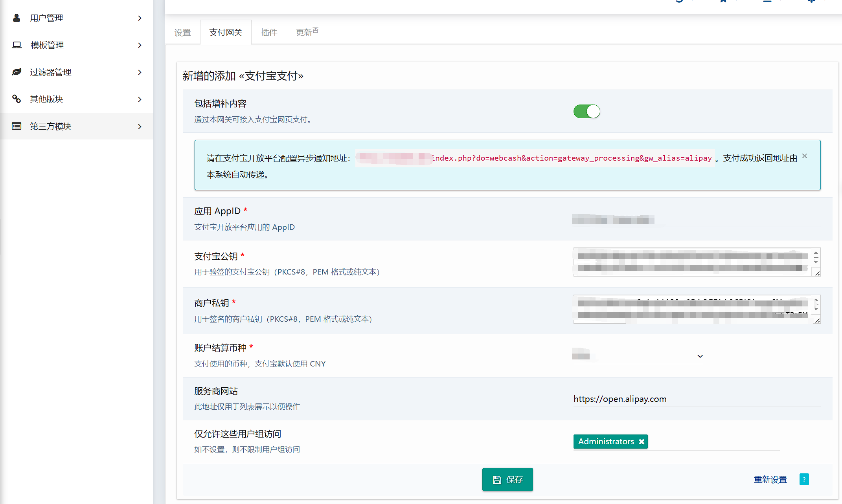Click the bookmark icon in the top bar

tap(723, 2)
